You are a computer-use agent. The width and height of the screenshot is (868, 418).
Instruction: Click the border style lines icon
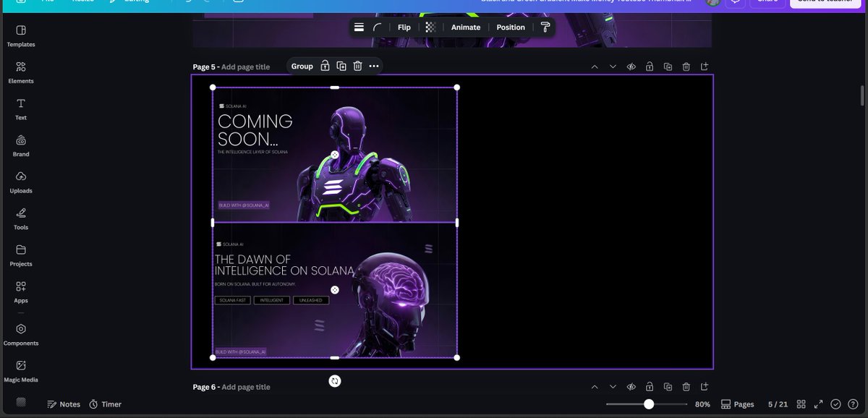coord(359,27)
